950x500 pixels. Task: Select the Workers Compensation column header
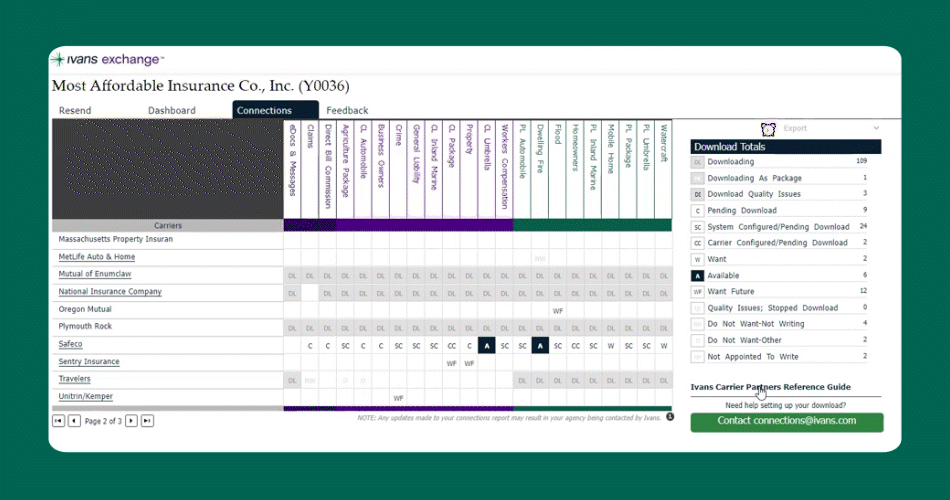[x=504, y=165]
